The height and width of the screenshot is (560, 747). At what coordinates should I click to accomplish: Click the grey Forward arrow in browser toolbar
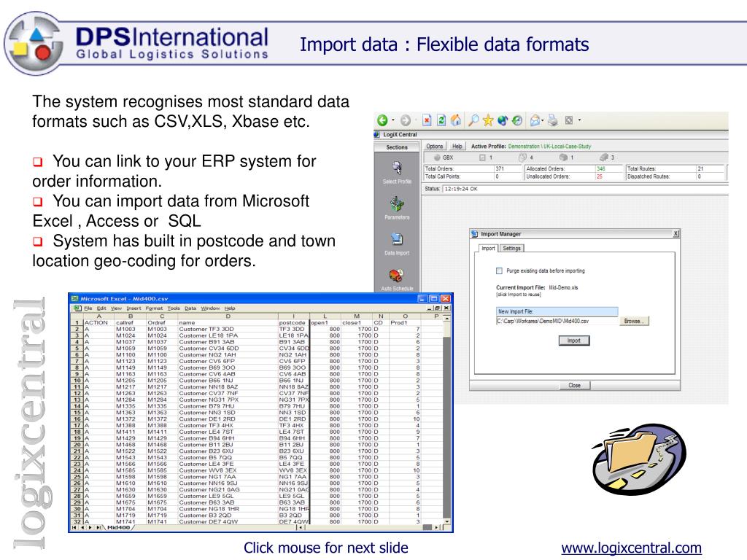click(x=406, y=120)
